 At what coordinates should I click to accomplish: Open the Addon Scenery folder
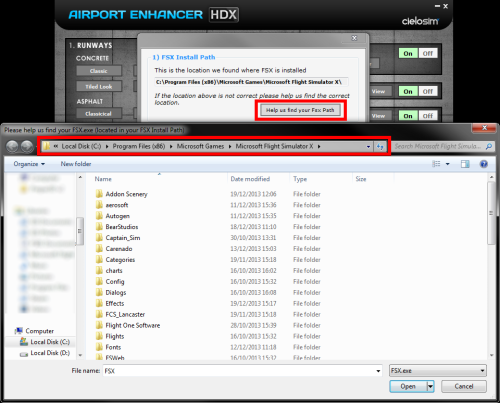click(126, 194)
